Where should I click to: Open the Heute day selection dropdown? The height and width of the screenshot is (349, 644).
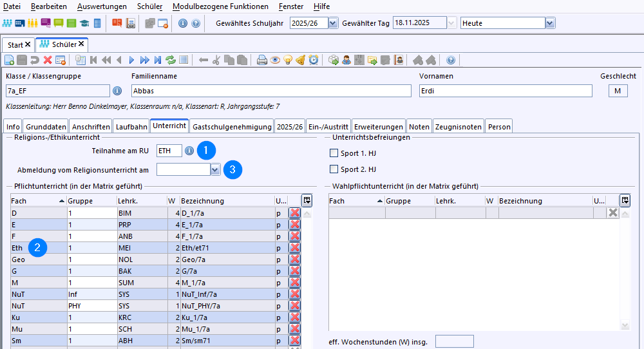[549, 23]
